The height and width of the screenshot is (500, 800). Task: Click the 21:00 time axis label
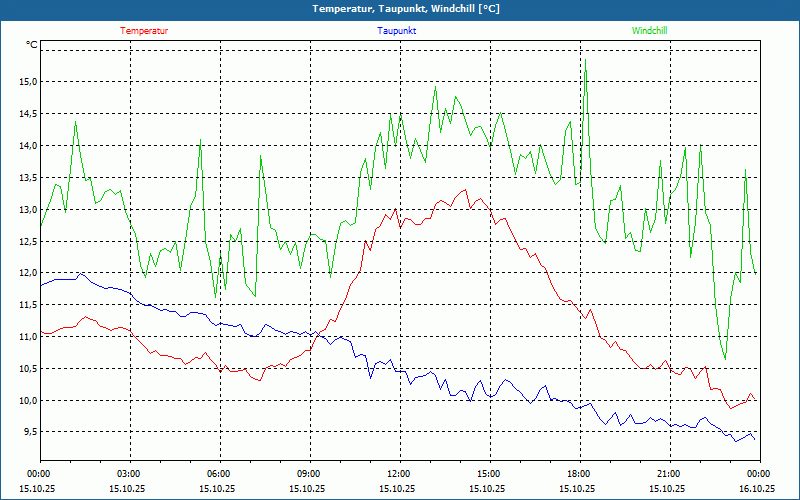(x=669, y=474)
